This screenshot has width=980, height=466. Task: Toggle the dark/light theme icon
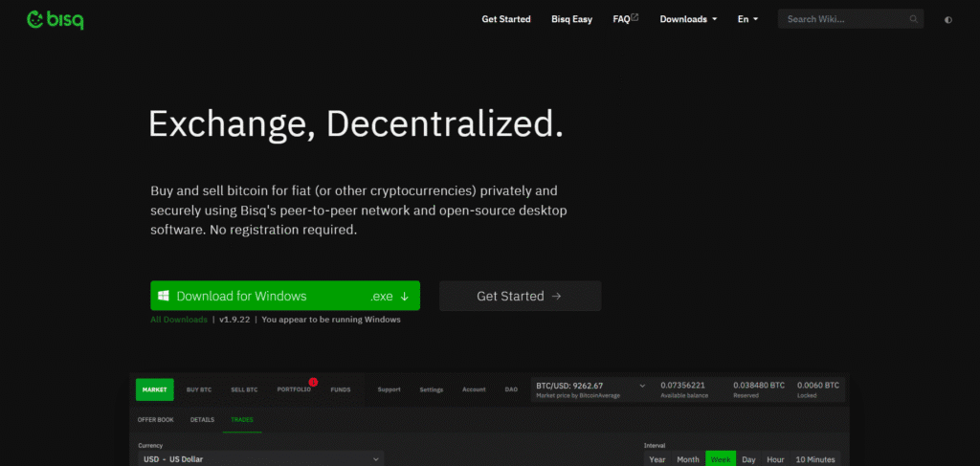948,19
